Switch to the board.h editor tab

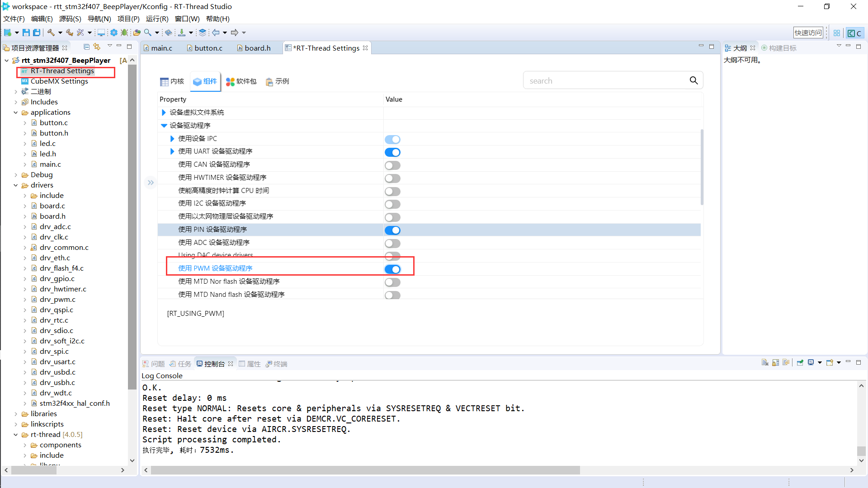click(257, 47)
